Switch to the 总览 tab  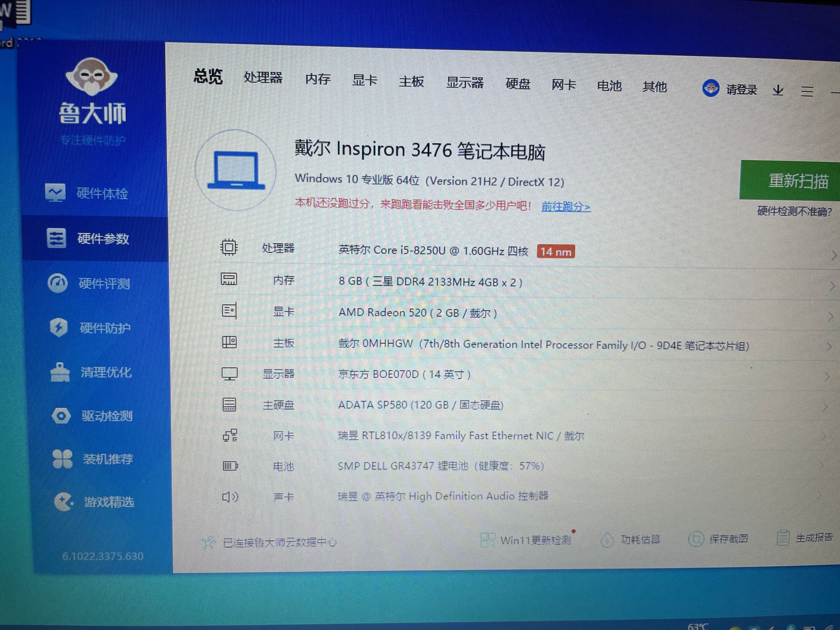click(x=208, y=76)
